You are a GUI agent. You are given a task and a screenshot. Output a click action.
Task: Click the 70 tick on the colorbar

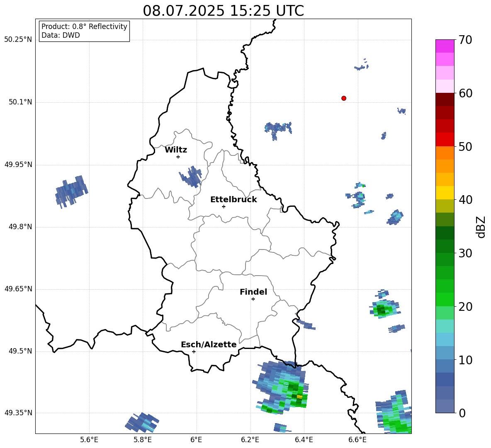[x=465, y=40]
